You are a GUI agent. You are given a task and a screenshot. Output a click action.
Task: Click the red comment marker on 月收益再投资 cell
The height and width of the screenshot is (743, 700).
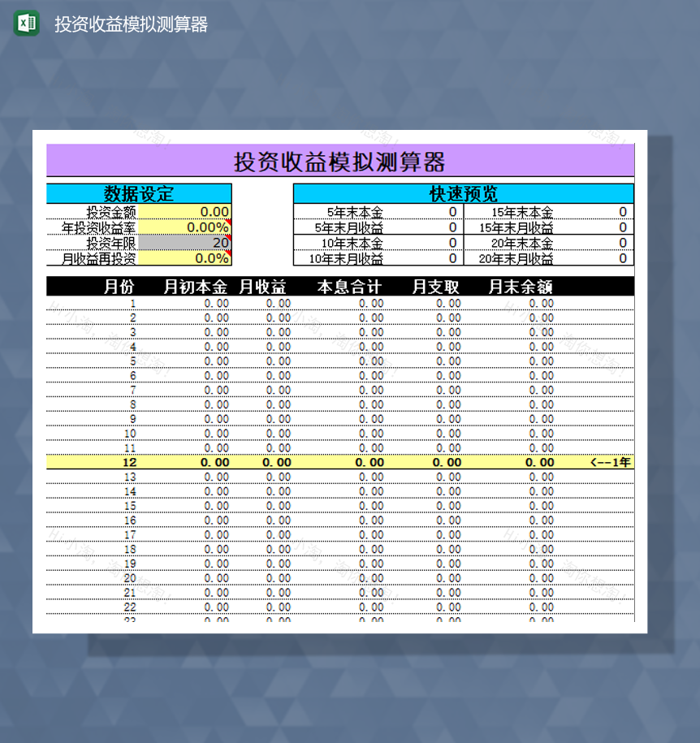pyautogui.click(x=228, y=258)
